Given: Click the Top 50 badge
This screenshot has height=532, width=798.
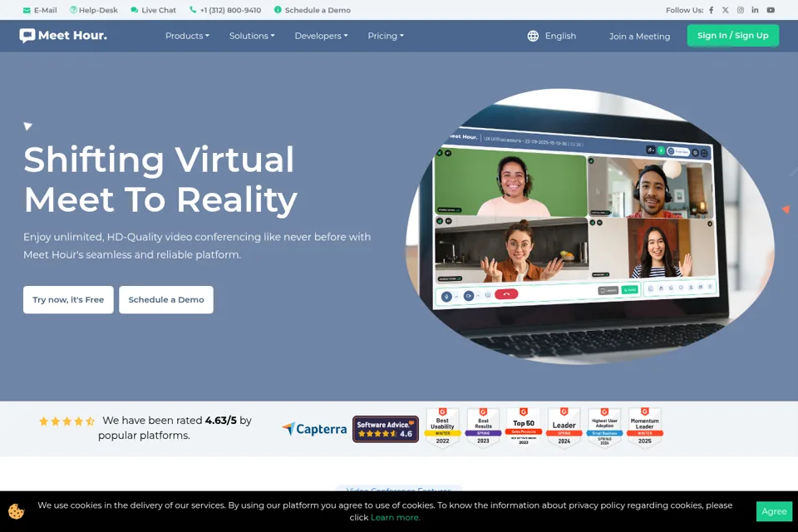Looking at the screenshot, I should [523, 427].
